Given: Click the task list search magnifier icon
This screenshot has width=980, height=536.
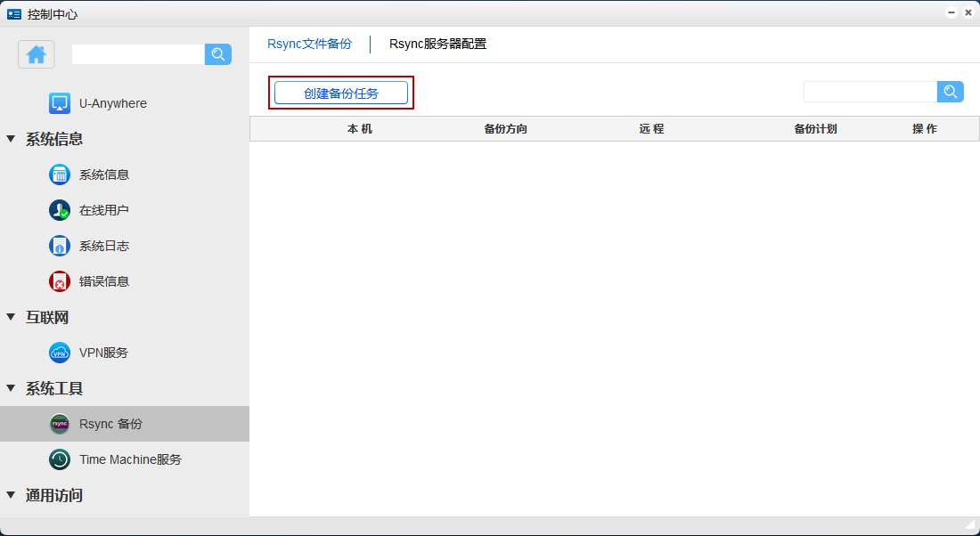Looking at the screenshot, I should pos(950,91).
